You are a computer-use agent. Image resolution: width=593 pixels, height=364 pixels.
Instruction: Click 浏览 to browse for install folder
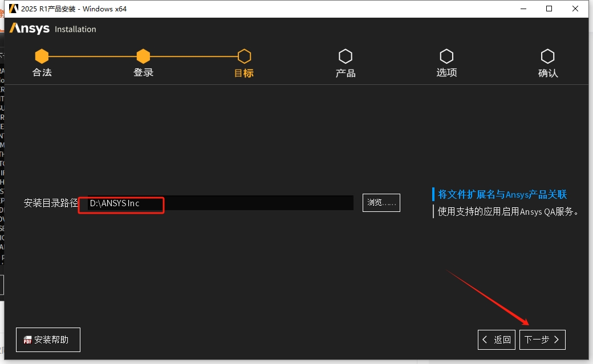pos(381,203)
